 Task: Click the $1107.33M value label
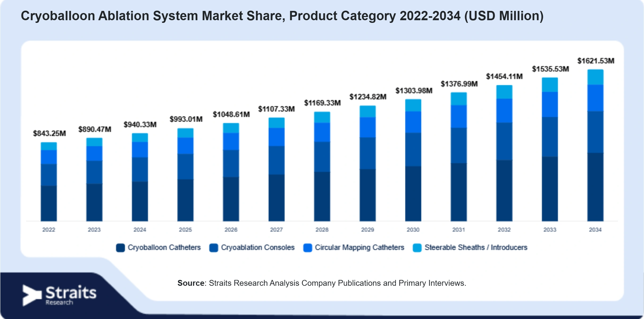pos(277,109)
